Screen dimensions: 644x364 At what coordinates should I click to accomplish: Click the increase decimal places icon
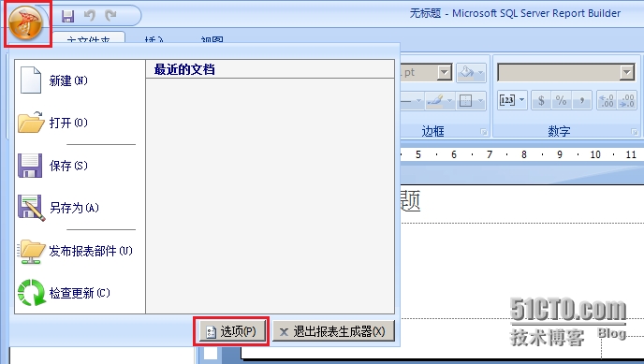[x=607, y=100]
